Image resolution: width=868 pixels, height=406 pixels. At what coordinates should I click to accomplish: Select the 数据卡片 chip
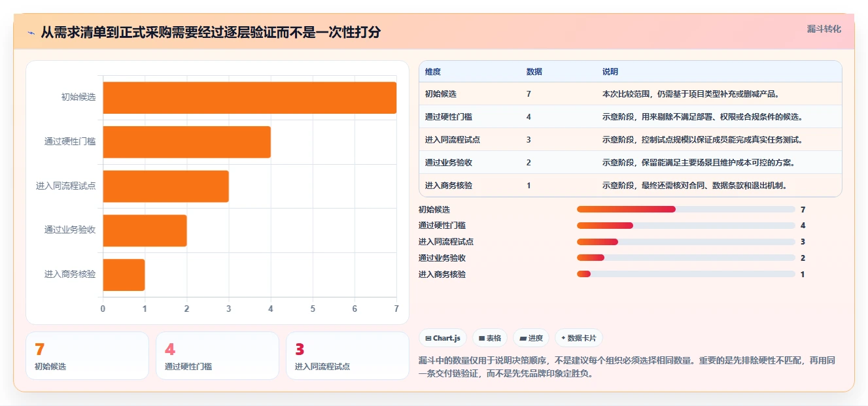point(579,338)
